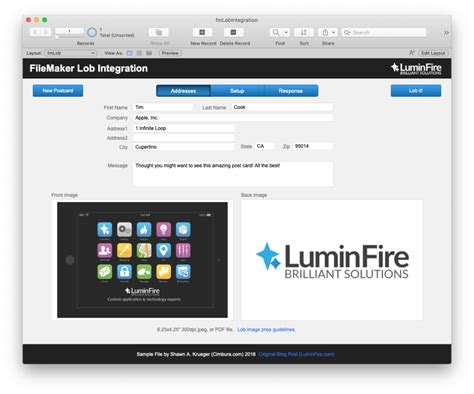Screen dimensions: 474x394
Task: Click the Front Image container thumbnail
Action: [x=142, y=260]
